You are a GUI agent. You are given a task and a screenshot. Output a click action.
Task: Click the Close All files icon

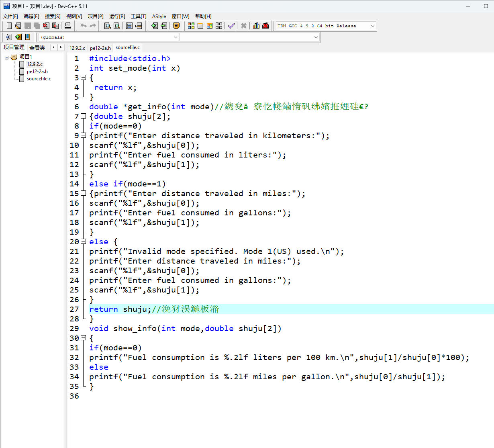point(55,26)
